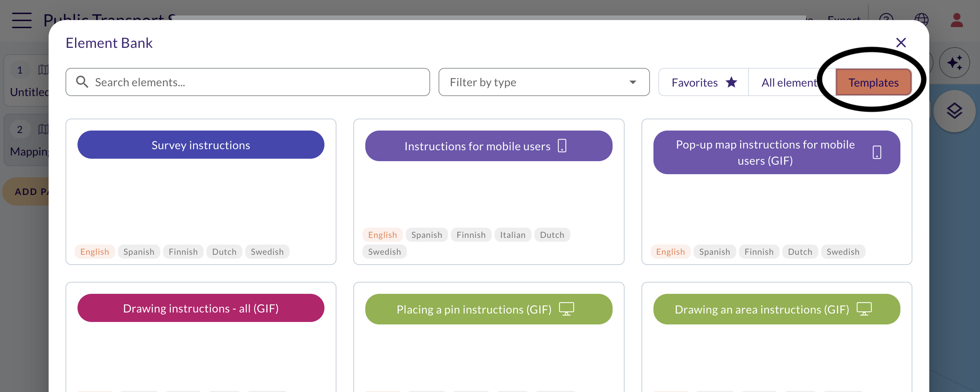This screenshot has height=392, width=980.
Task: Open Drawing an area instructions (GIF) template
Action: [776, 309]
